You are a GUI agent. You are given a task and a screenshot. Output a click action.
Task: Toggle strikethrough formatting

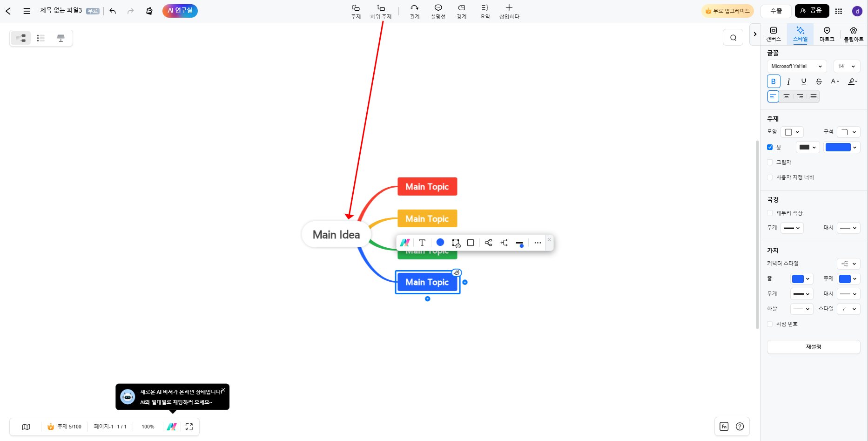819,81
